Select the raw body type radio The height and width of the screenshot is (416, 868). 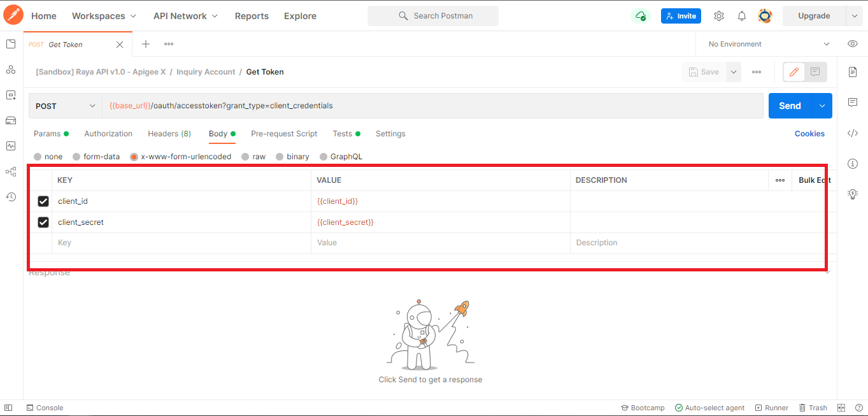[246, 157]
